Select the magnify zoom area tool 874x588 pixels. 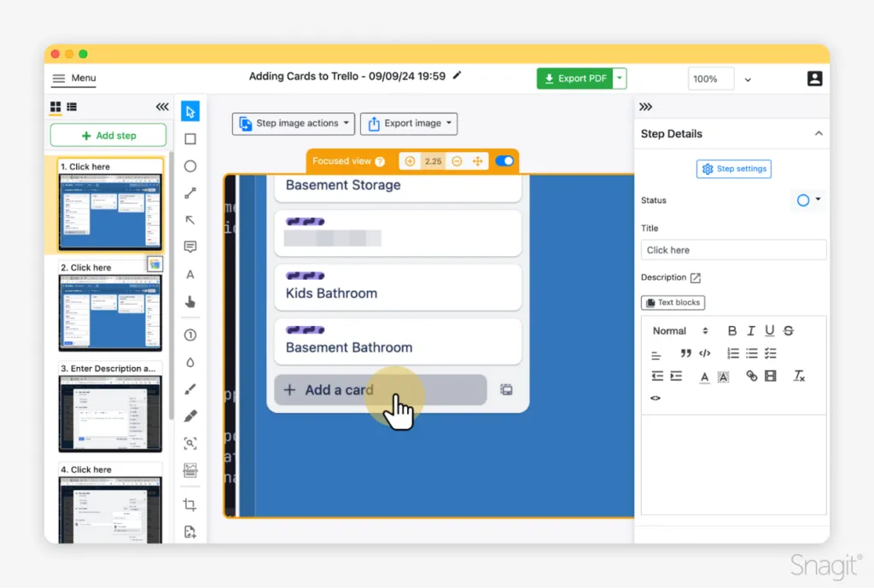(190, 443)
